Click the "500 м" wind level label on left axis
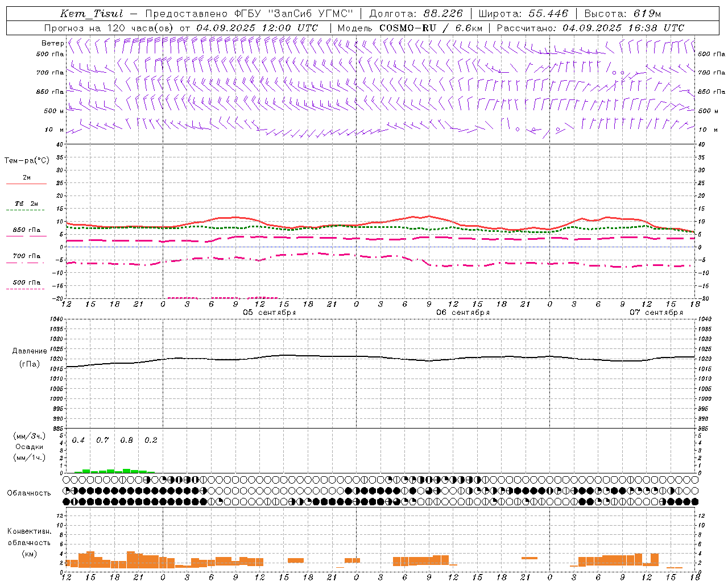Screen dimensions: 728x582 [x=54, y=111]
